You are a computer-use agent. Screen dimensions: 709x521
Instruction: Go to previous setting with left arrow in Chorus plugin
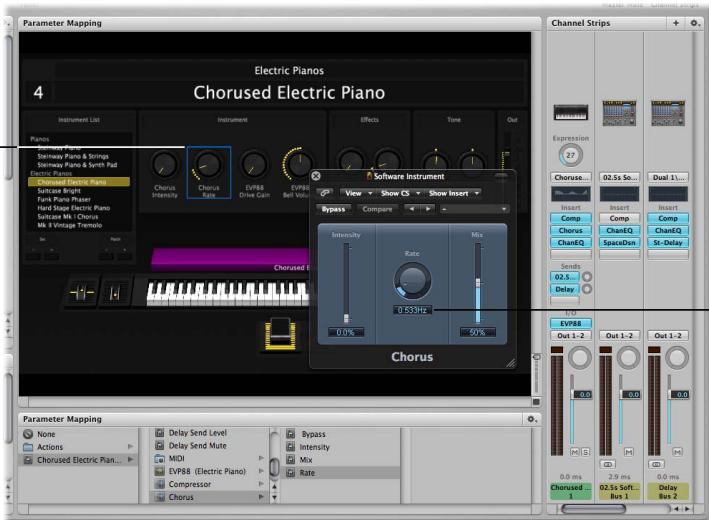click(x=411, y=209)
